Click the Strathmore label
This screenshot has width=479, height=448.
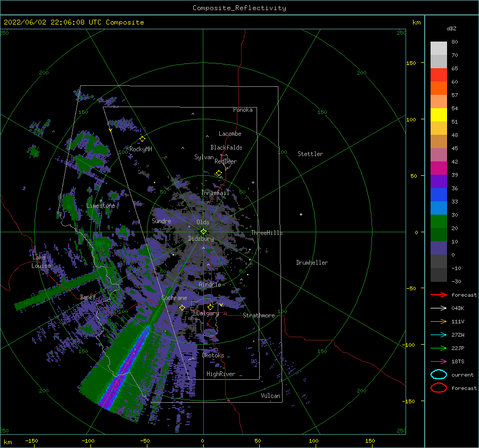(x=259, y=315)
